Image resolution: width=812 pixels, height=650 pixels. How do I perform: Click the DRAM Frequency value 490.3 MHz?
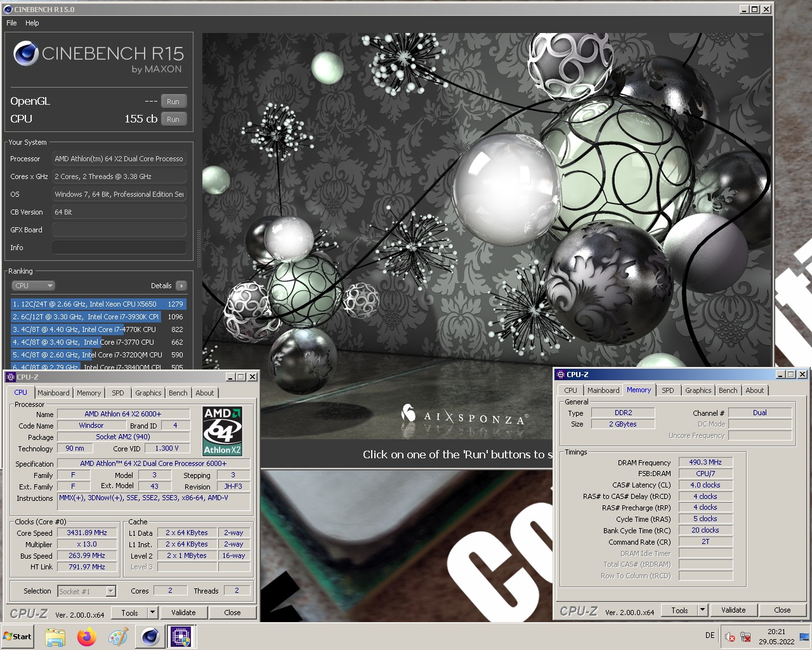[x=705, y=463]
